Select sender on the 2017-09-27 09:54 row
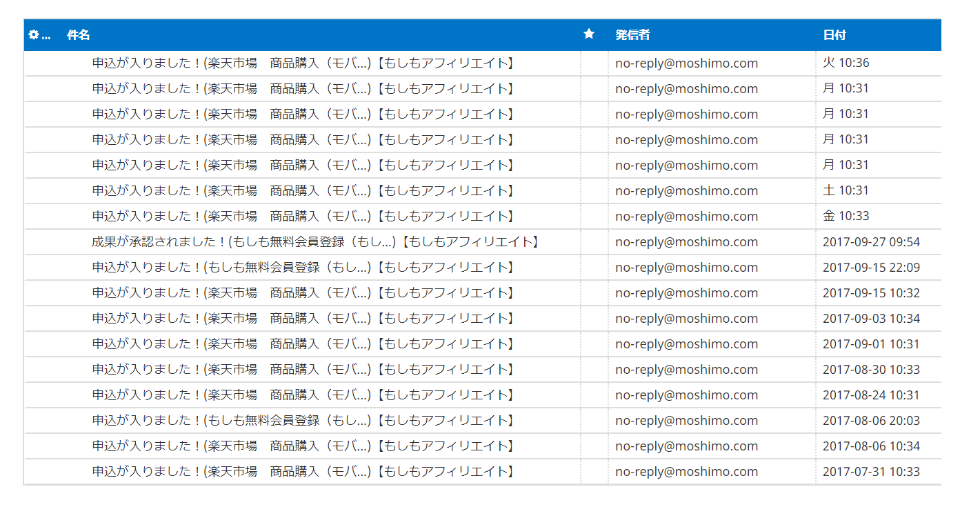980x527 pixels. pos(687,242)
